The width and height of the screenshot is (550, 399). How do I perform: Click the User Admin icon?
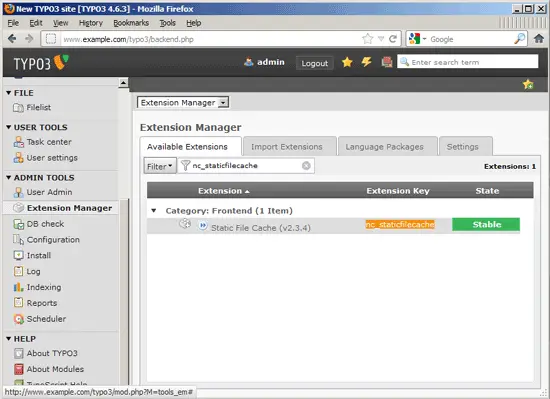[18, 192]
